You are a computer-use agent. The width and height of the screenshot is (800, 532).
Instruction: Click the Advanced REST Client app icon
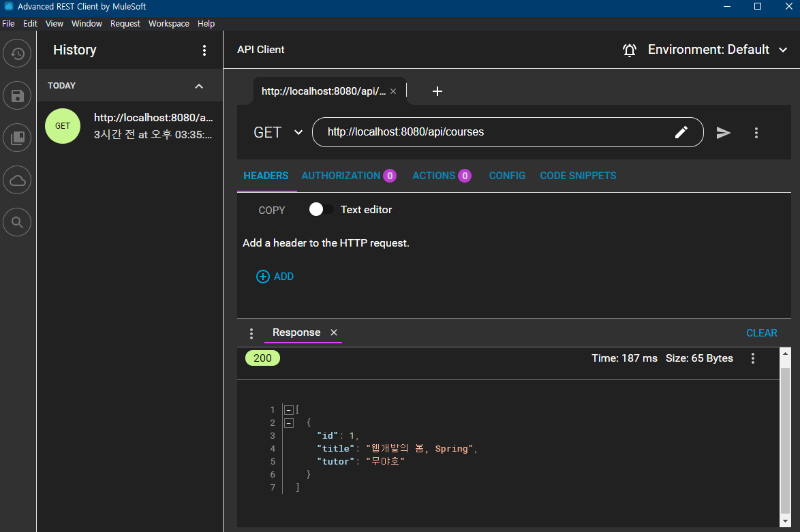(9, 7)
